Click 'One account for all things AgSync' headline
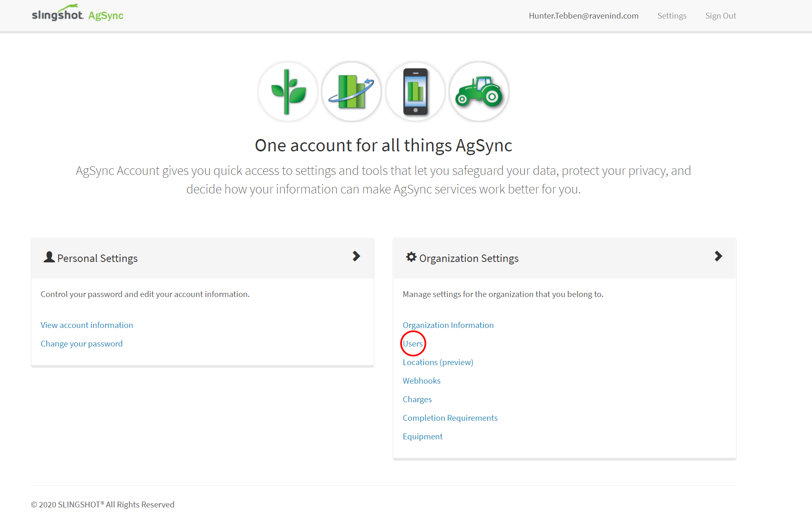 click(x=383, y=146)
